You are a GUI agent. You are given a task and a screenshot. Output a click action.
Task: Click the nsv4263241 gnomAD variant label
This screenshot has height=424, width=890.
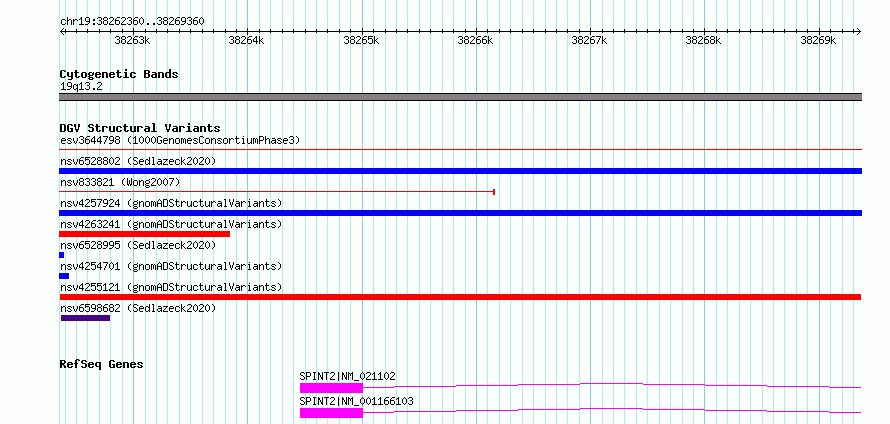pos(171,224)
